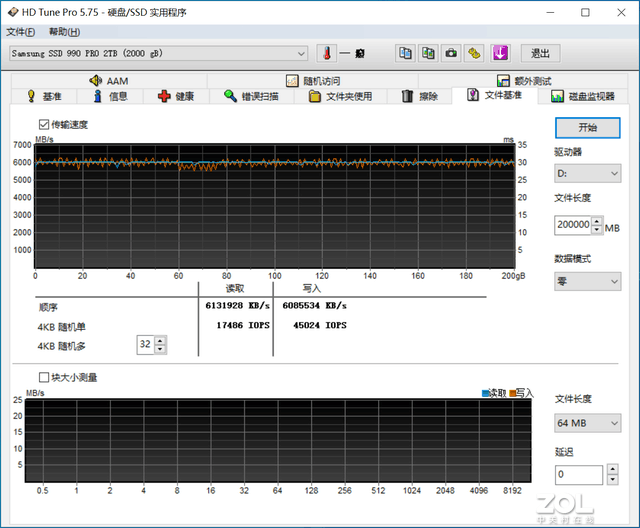Open the AAM tab

[x=108, y=81]
